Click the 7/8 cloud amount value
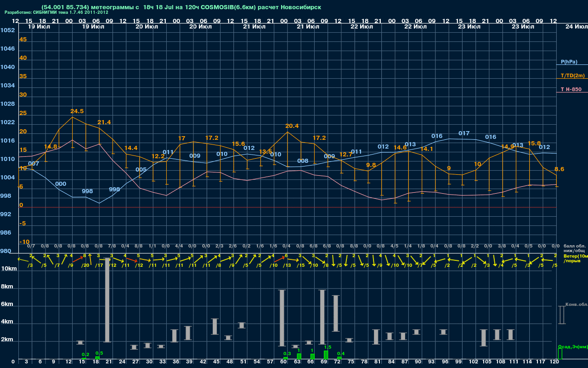588x368 pixels. pos(112,246)
